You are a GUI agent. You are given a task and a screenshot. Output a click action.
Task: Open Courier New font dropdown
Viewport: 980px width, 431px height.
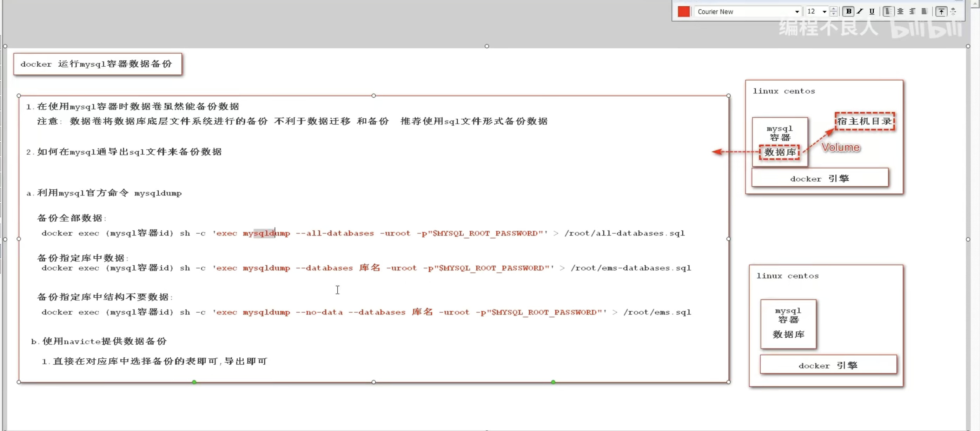[x=797, y=12]
